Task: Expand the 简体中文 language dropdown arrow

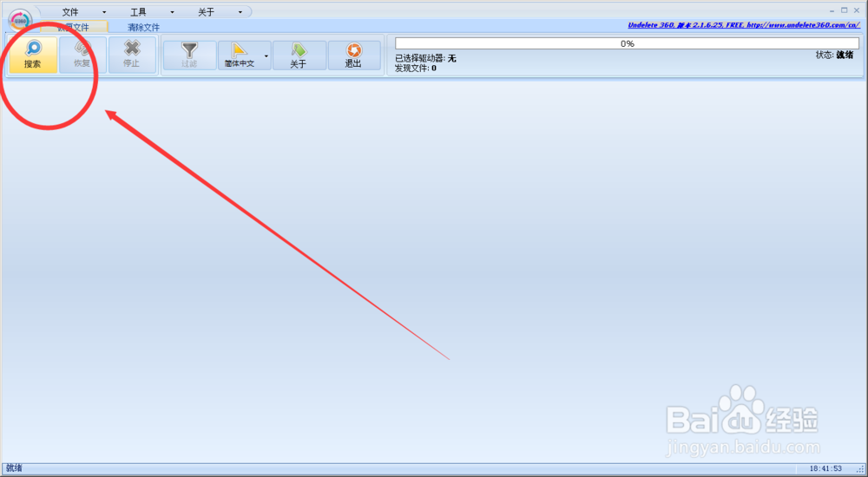Action: (x=266, y=56)
